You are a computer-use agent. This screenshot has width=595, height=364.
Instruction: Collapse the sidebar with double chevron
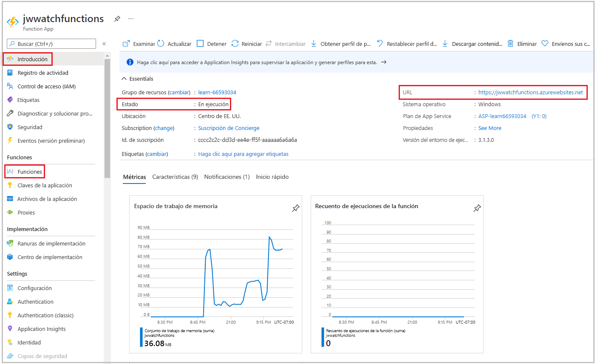[x=104, y=44]
